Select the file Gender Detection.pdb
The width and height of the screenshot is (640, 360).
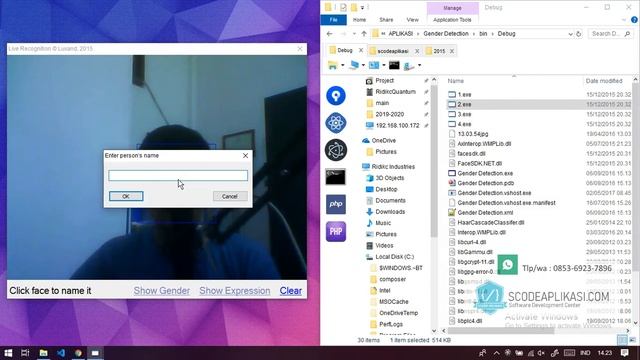point(485,183)
